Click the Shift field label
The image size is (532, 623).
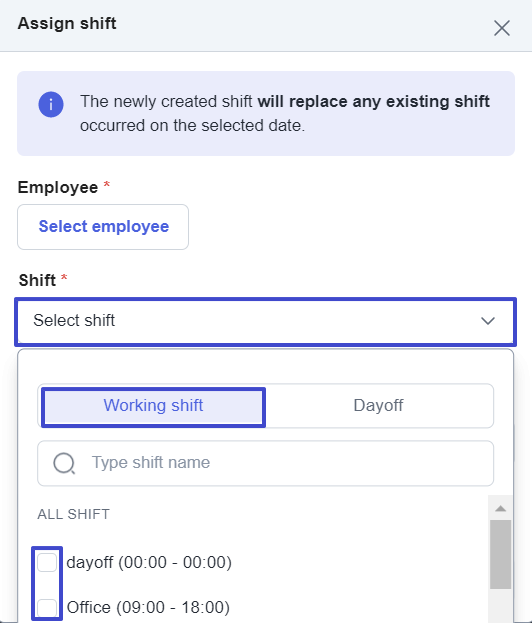tap(37, 281)
